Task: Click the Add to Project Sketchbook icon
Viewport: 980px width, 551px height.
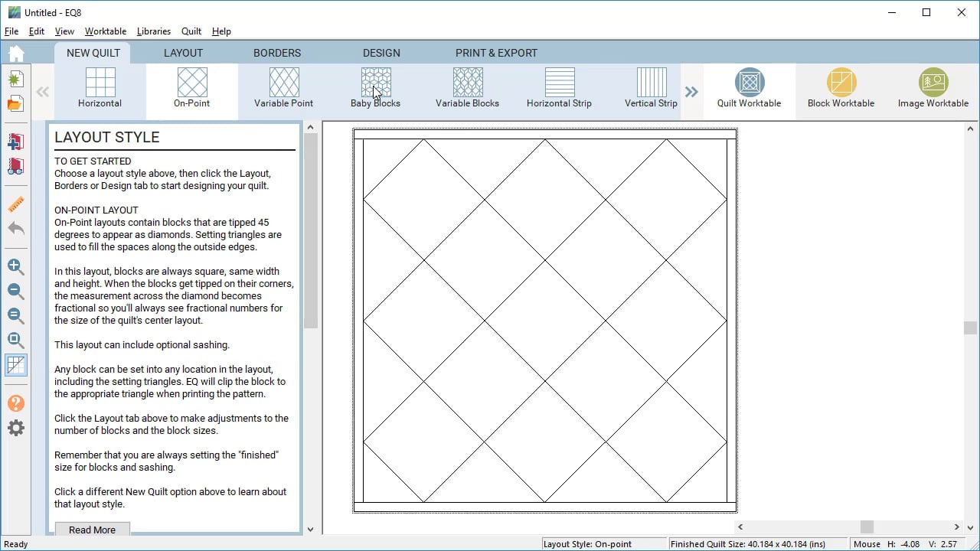Action: point(16,142)
